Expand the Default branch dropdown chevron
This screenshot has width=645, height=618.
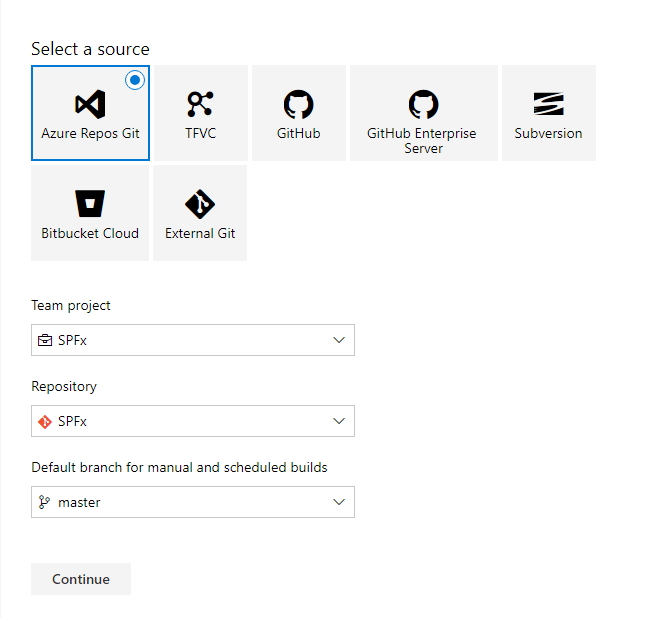tap(339, 503)
